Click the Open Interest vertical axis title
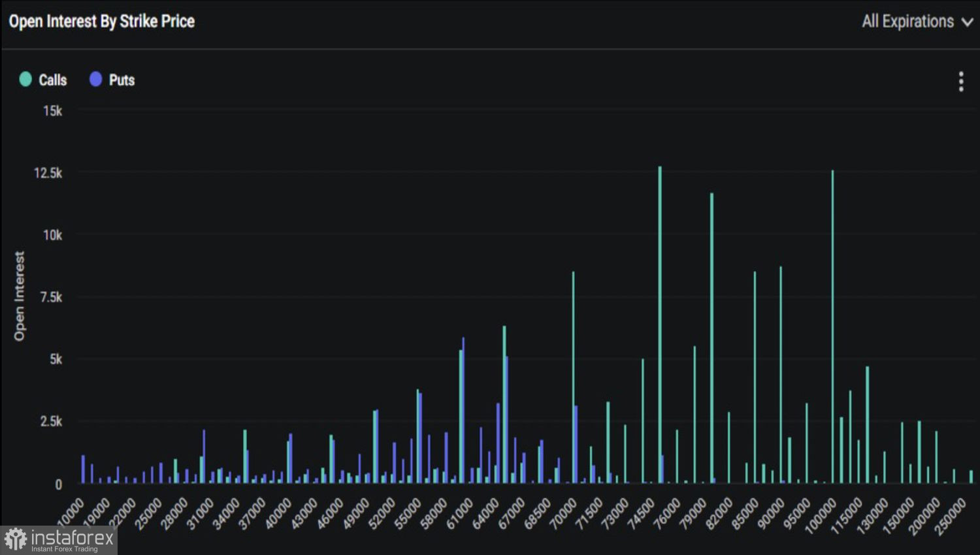 click(x=19, y=296)
